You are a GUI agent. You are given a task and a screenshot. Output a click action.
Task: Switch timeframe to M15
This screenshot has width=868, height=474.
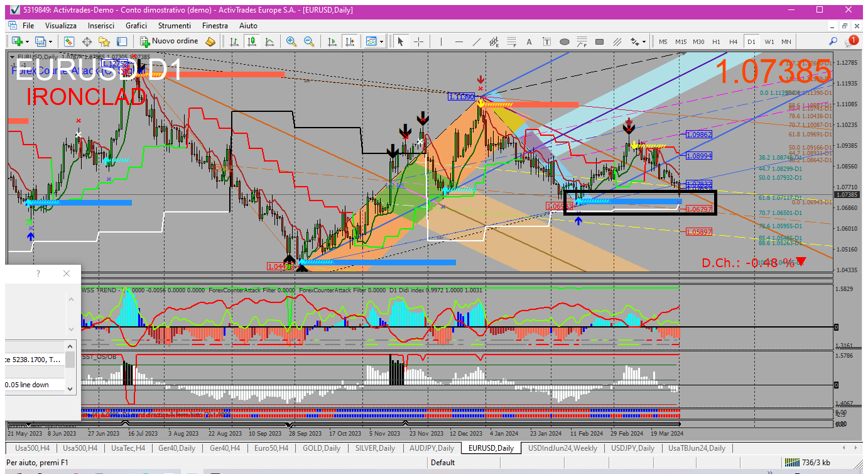(x=681, y=41)
